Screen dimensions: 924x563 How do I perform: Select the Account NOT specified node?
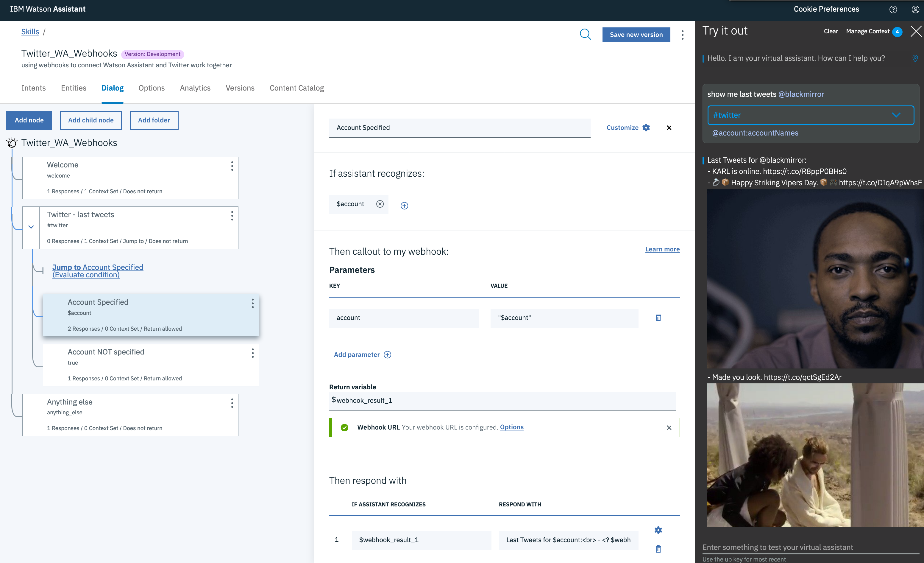click(x=151, y=365)
